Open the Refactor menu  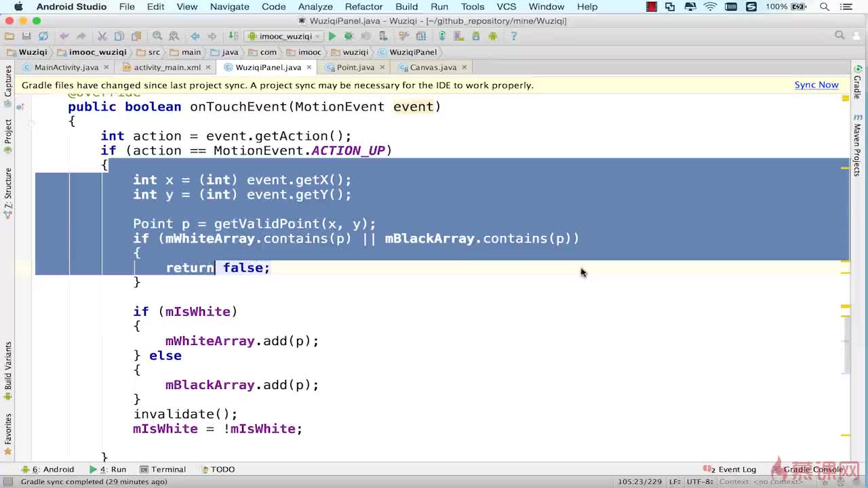click(x=363, y=7)
